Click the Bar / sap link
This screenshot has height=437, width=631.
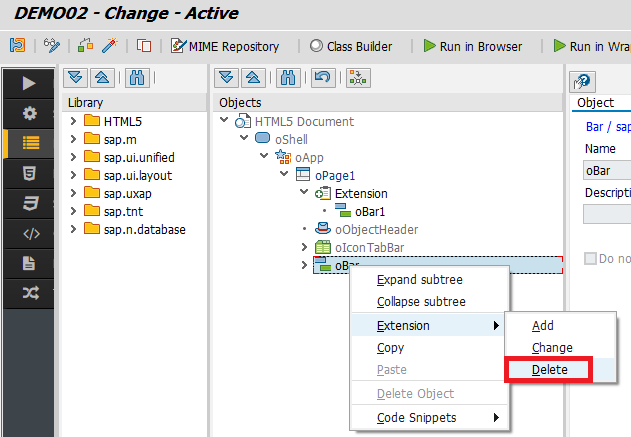[x=608, y=127]
